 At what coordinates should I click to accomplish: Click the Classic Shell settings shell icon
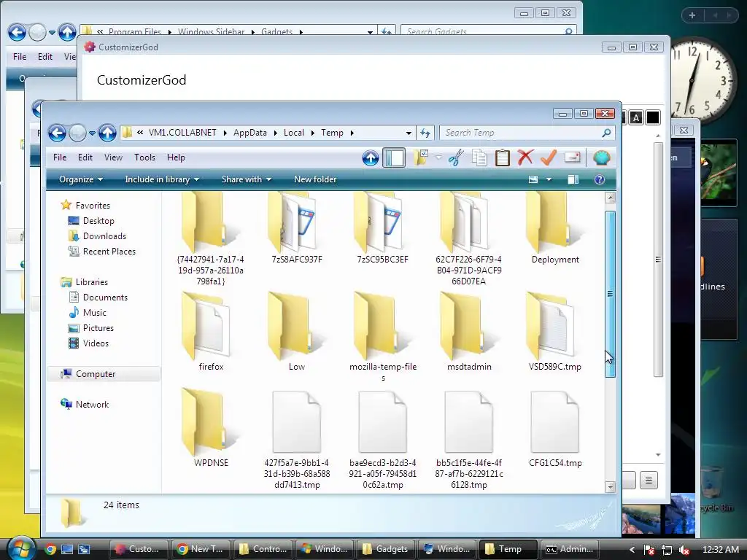601,157
